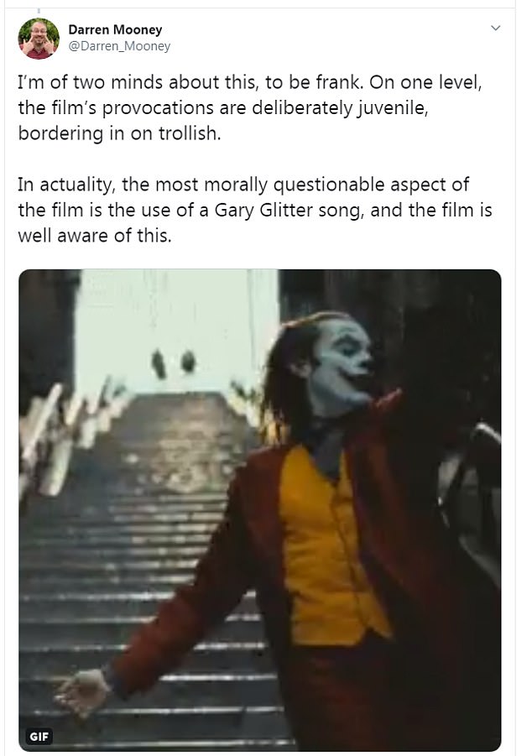Open the Darren Mooney display name link
Image resolution: width=532 pixels, height=756 pixels.
(115, 29)
